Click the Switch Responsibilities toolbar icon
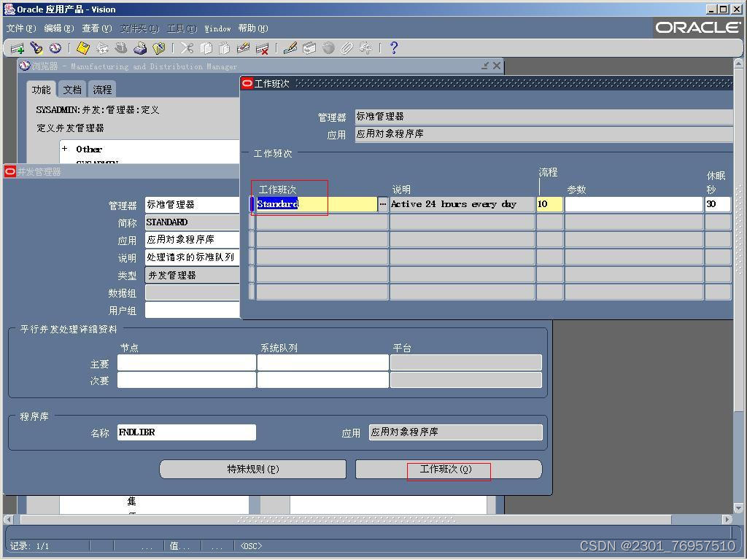747x560 pixels. pos(121,48)
